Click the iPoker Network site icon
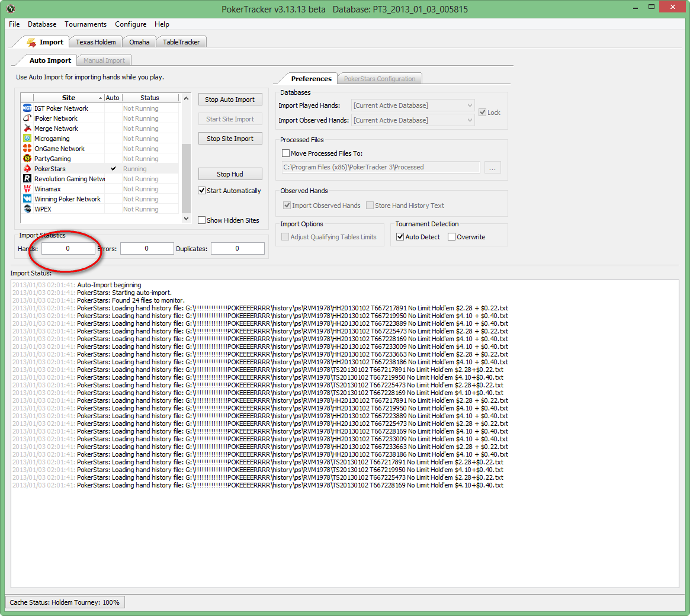Image resolution: width=690 pixels, height=616 pixels. tap(27, 118)
